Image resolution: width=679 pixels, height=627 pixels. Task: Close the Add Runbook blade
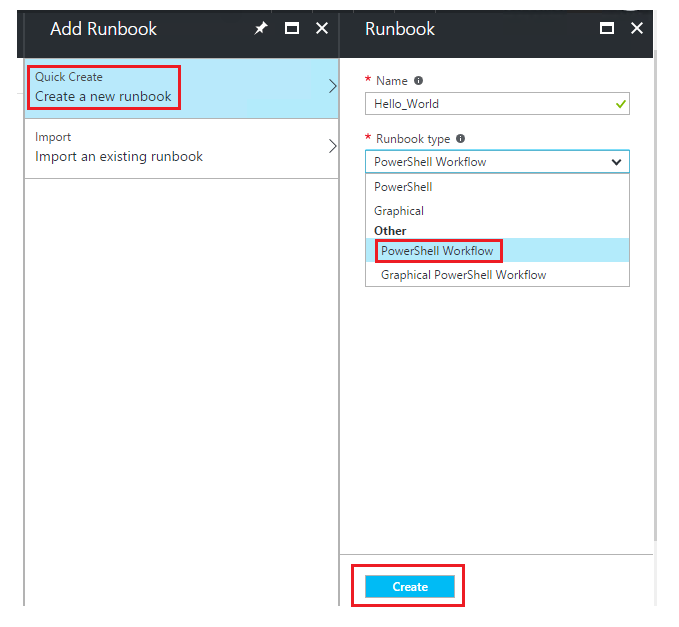tap(322, 29)
